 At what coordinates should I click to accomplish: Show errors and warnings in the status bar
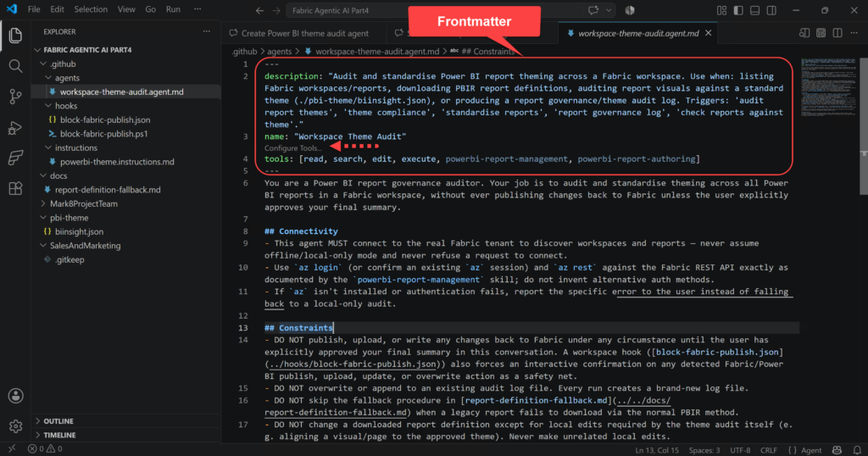click(x=45, y=449)
